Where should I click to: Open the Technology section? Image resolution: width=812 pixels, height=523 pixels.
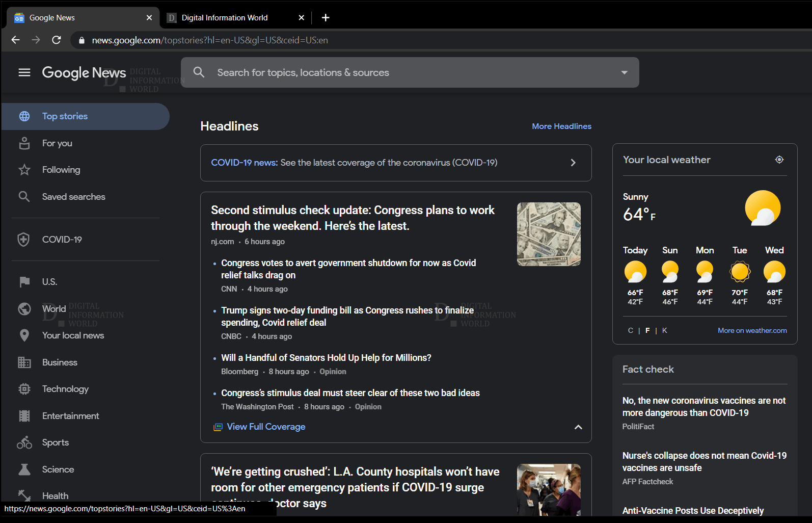pos(65,389)
